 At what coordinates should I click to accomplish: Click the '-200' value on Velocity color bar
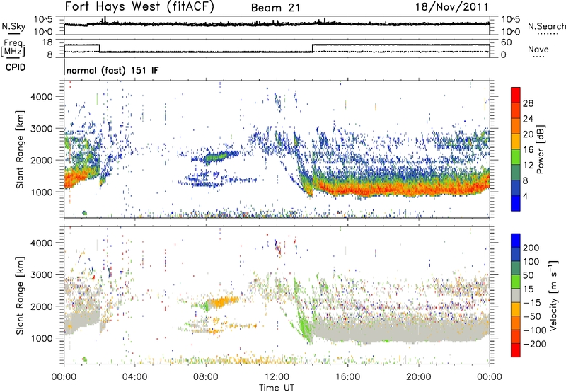coord(535,344)
